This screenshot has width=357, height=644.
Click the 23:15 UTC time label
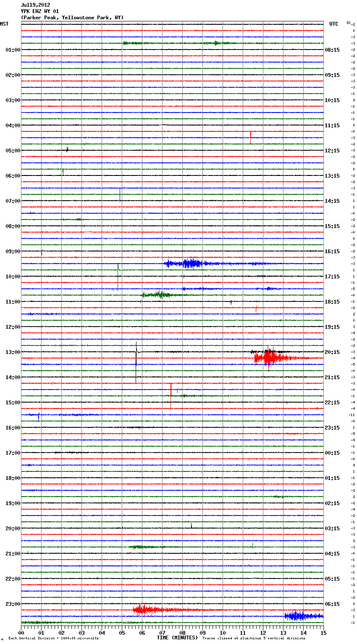332,428
